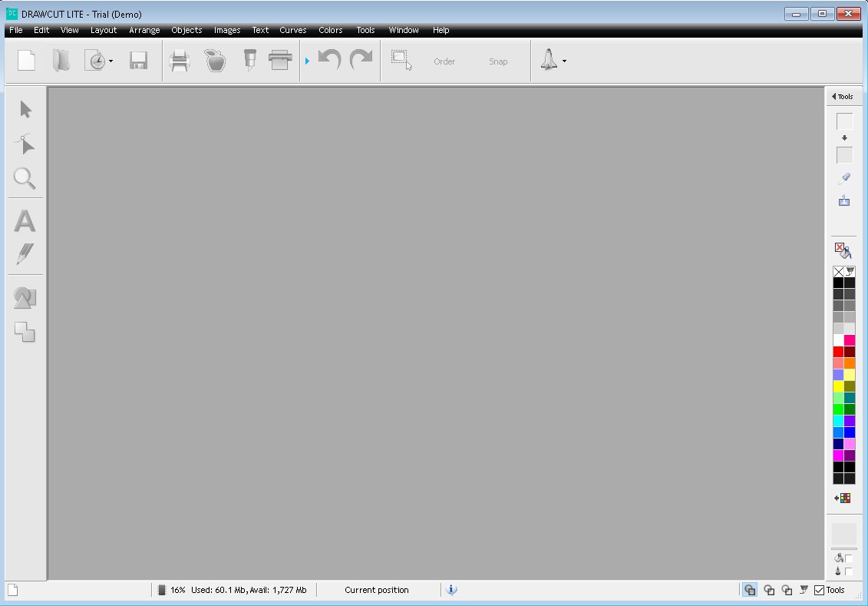This screenshot has width=868, height=606.
Task: Select the overlapping squares combine tool
Action: click(x=25, y=332)
